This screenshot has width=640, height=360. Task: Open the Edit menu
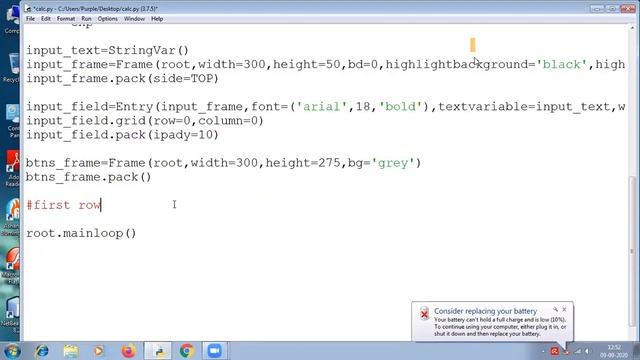tap(46, 19)
